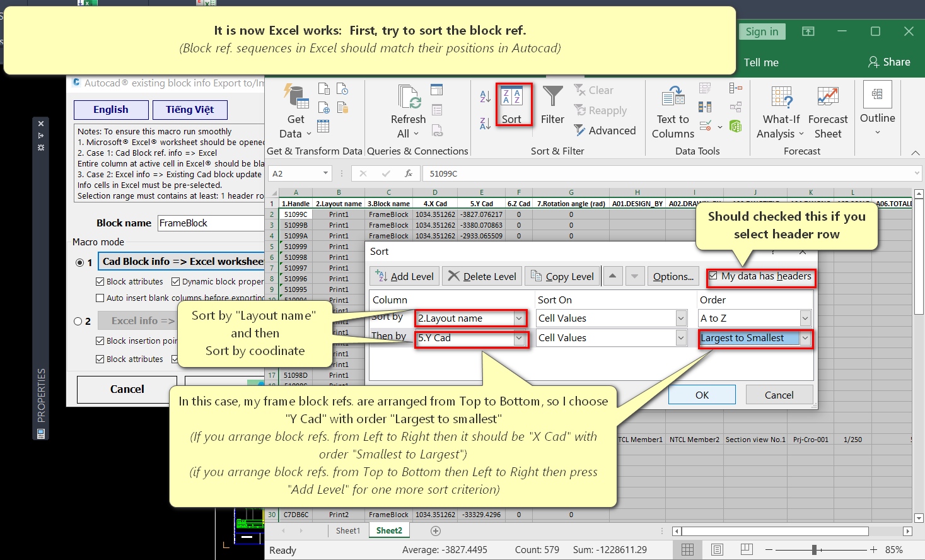Viewport: 925px width, 560px height.
Task: Switch to Page Layout view
Action: pos(717,550)
